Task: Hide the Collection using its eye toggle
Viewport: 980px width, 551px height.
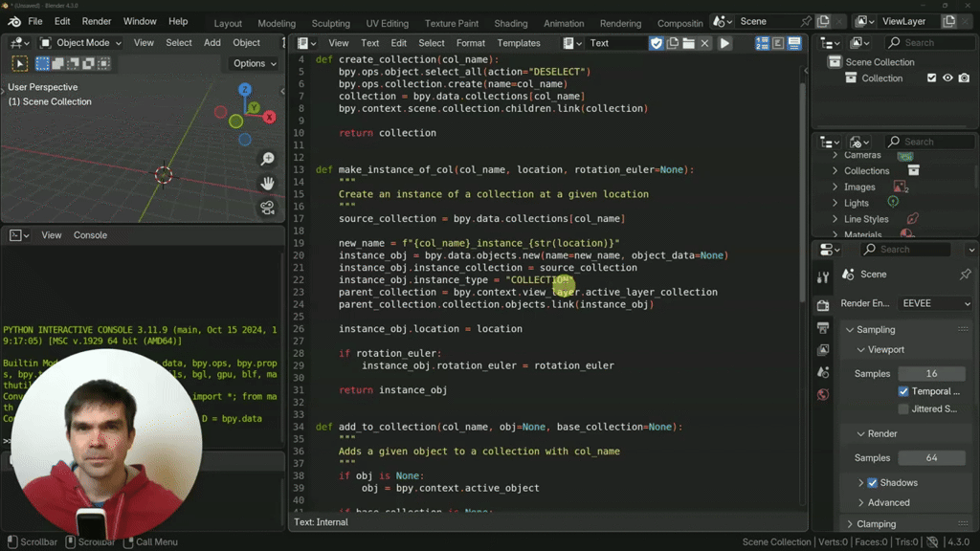Action: pos(947,77)
